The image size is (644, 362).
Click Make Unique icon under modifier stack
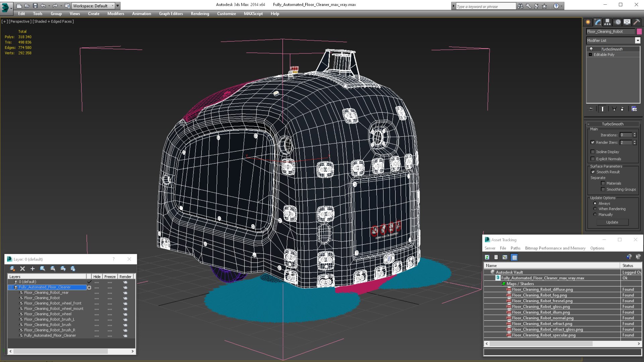click(x=614, y=109)
